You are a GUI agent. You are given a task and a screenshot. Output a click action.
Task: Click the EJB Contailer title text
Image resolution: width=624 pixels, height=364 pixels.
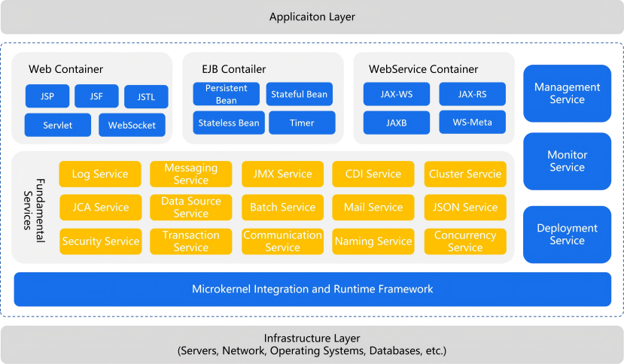[x=233, y=69]
